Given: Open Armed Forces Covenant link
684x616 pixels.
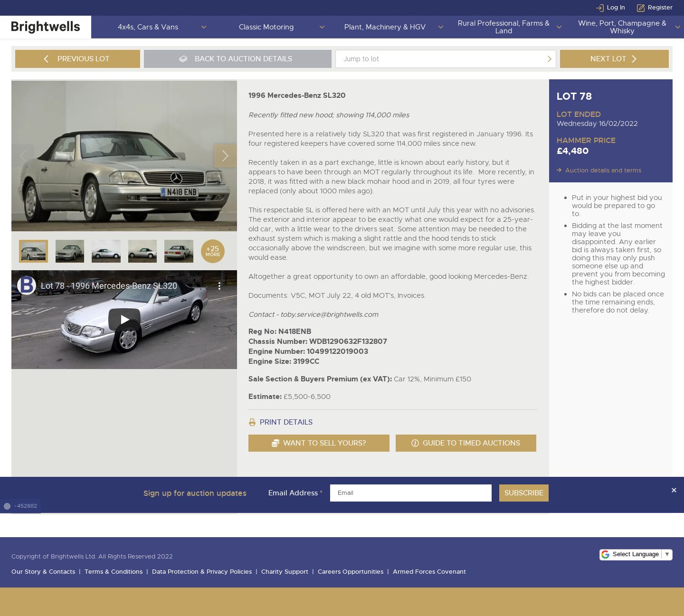Looking at the screenshot, I should point(429,572).
